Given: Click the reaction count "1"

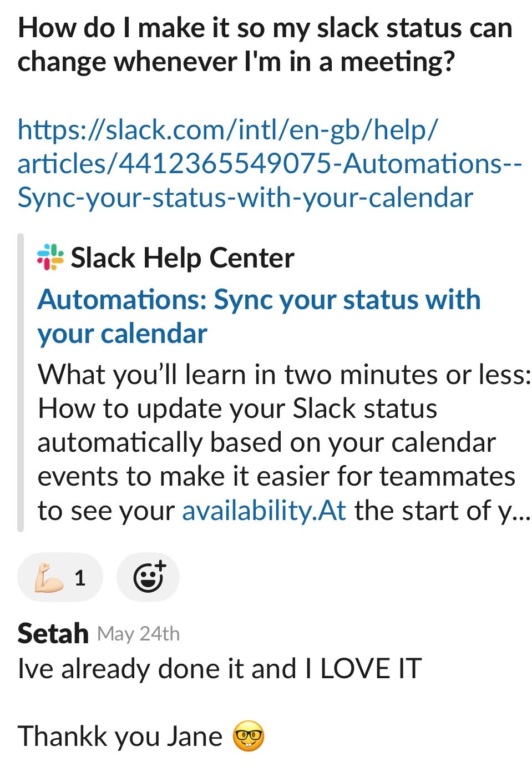Looking at the screenshot, I should pos(80,578).
